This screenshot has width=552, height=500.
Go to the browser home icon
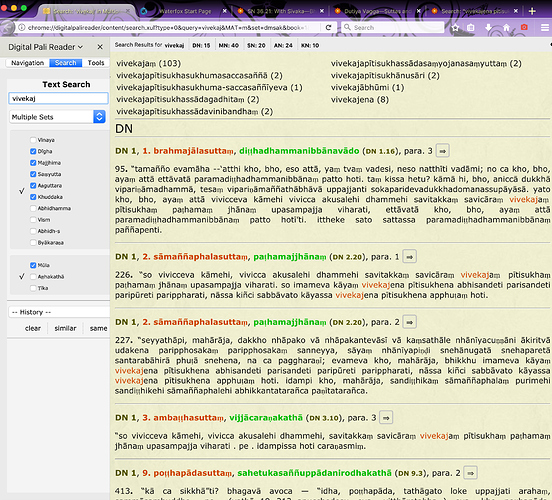point(506,27)
